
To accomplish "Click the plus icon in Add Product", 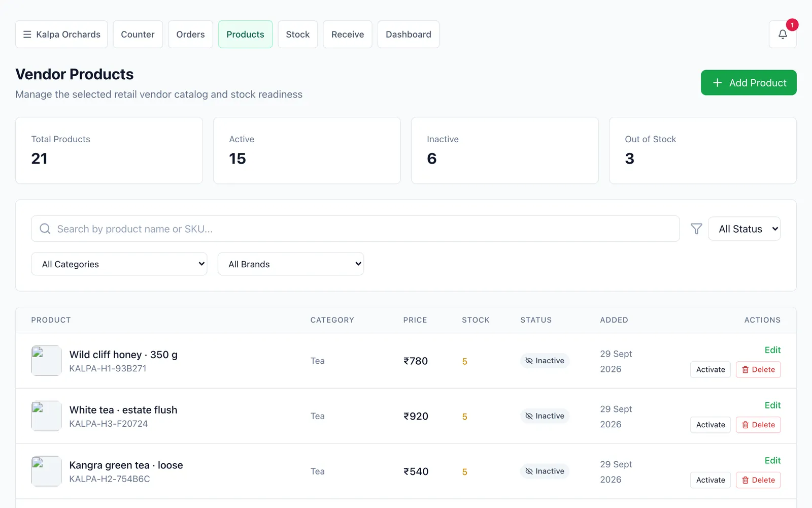I will (717, 82).
